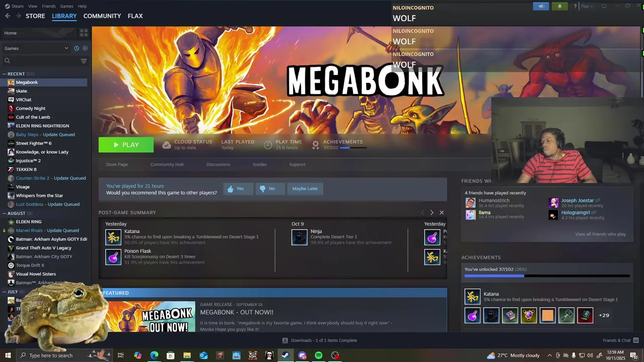
Task: Open Friends & Chat
Action: (x=620, y=340)
